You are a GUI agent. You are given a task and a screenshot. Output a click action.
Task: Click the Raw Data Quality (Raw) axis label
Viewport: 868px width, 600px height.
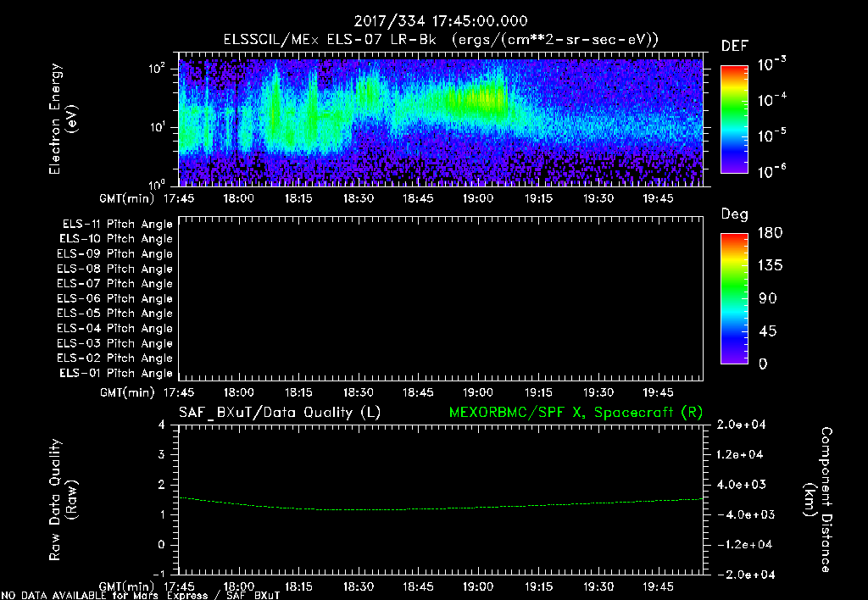coord(63,500)
